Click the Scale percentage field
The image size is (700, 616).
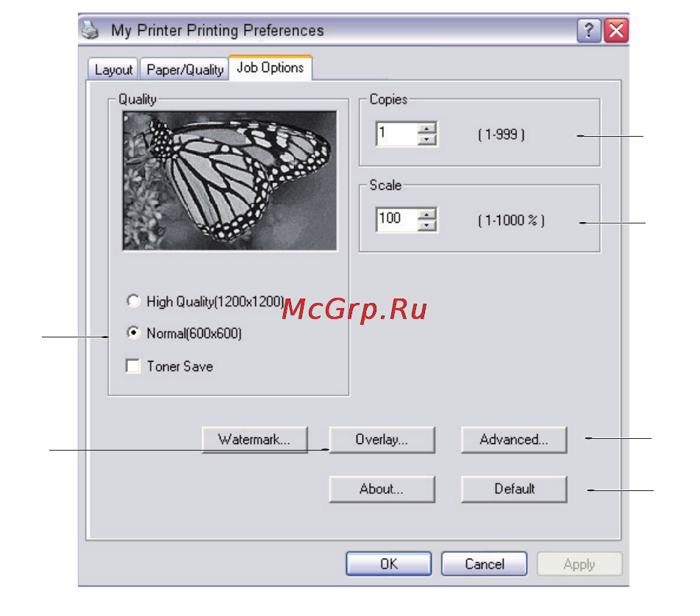(397, 219)
